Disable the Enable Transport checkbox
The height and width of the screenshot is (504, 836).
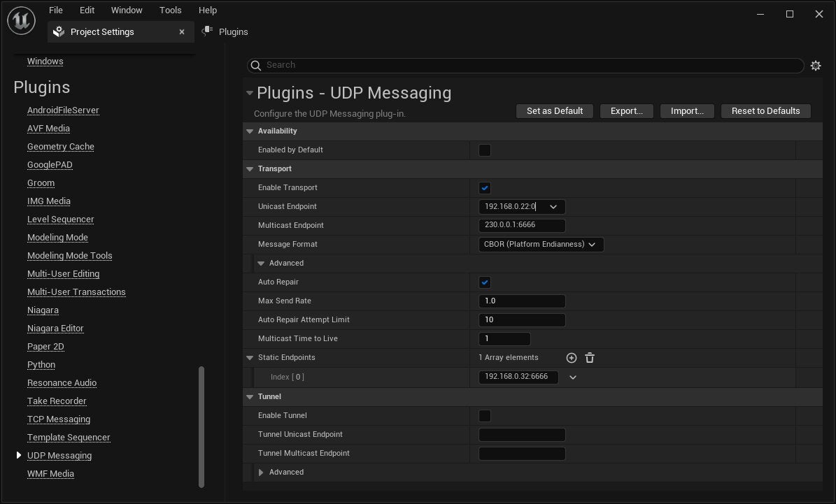pyautogui.click(x=484, y=187)
